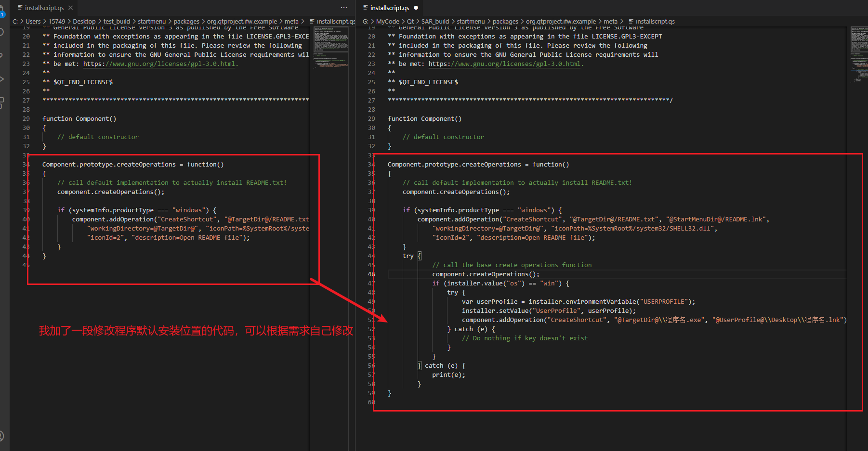Select the left installscript.qs tab
This screenshot has height=451, width=868.
[x=44, y=8]
